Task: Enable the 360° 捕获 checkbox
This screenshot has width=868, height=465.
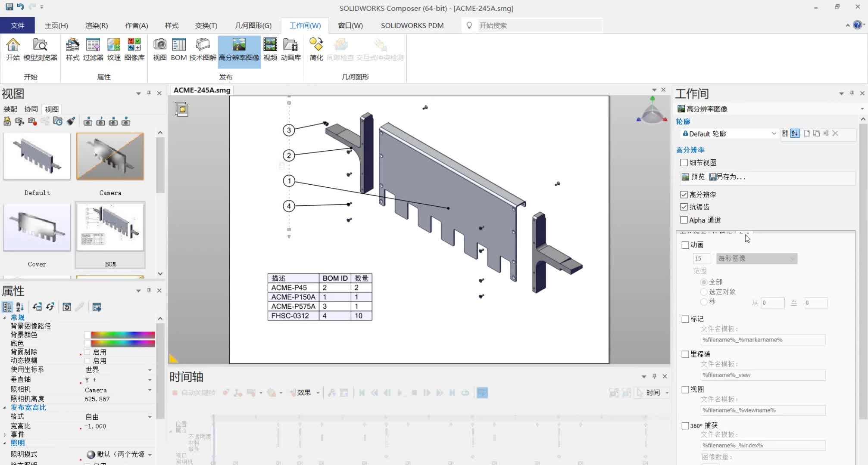Action: coord(685,426)
